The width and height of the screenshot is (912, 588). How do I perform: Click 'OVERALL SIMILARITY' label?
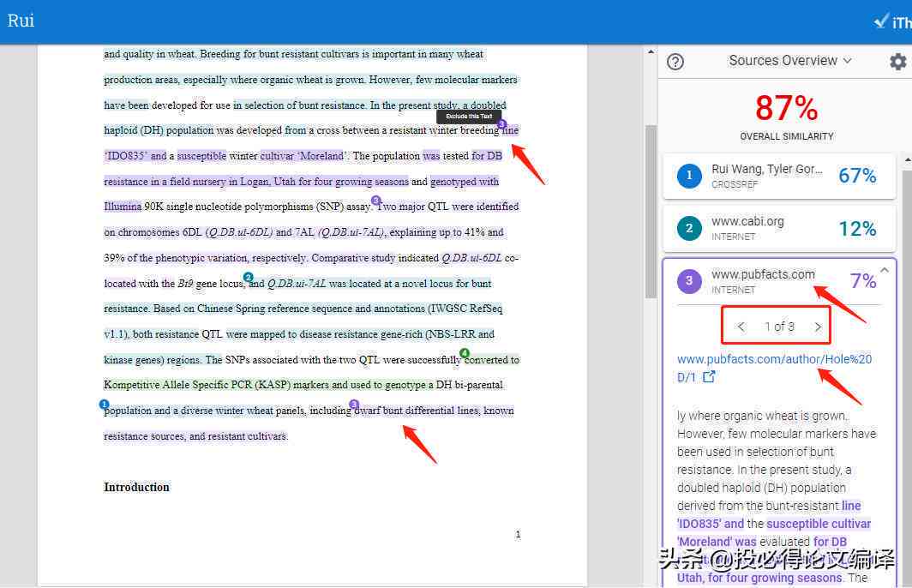tap(786, 136)
